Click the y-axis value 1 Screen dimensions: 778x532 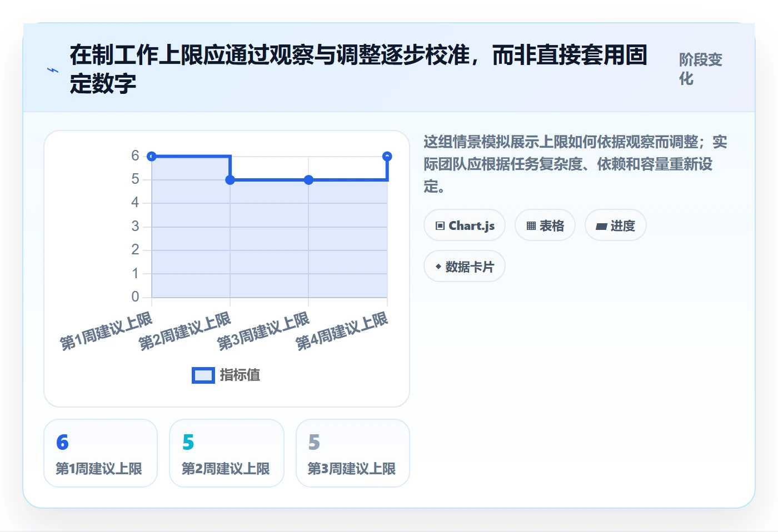click(x=135, y=273)
